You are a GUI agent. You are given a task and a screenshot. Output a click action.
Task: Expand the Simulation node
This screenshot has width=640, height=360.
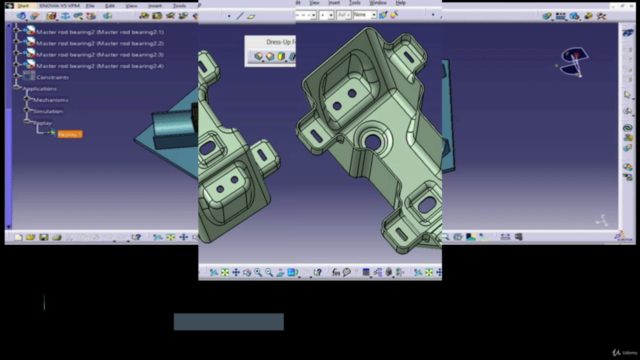click(27, 110)
